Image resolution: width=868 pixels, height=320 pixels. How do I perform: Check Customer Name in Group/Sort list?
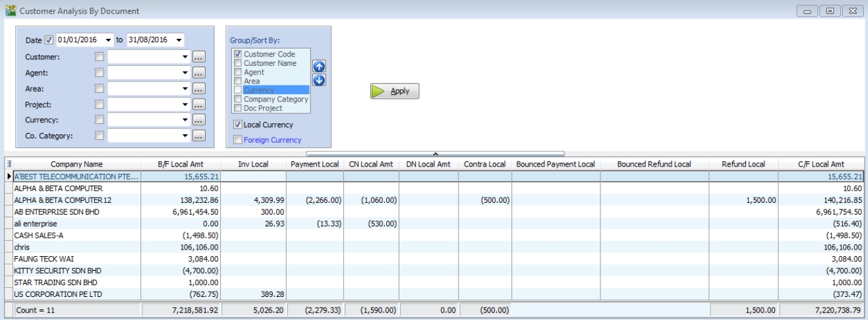pyautogui.click(x=238, y=63)
